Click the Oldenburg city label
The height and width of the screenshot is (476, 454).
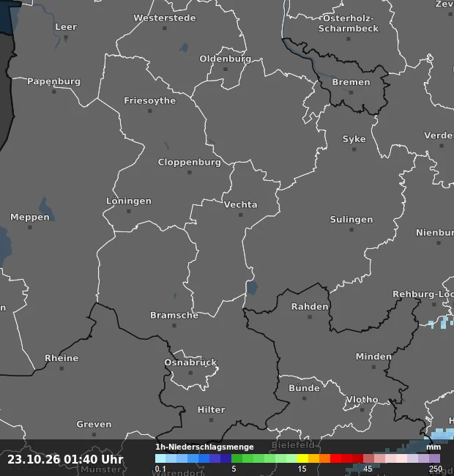coord(226,59)
